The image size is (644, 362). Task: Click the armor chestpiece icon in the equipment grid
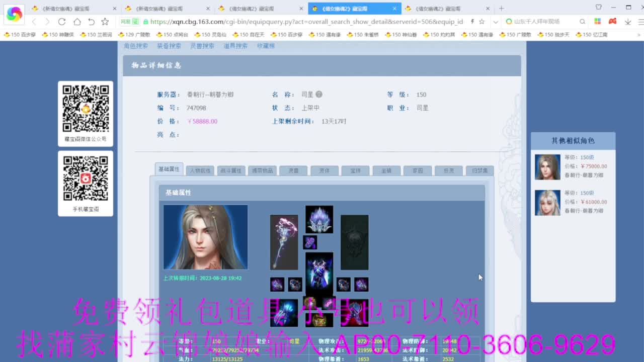(319, 274)
